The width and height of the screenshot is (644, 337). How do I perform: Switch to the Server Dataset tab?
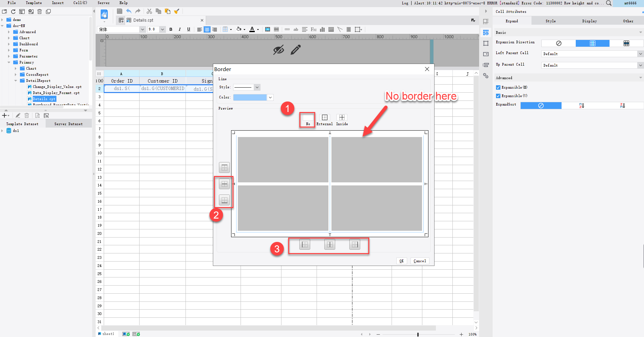[x=69, y=124]
